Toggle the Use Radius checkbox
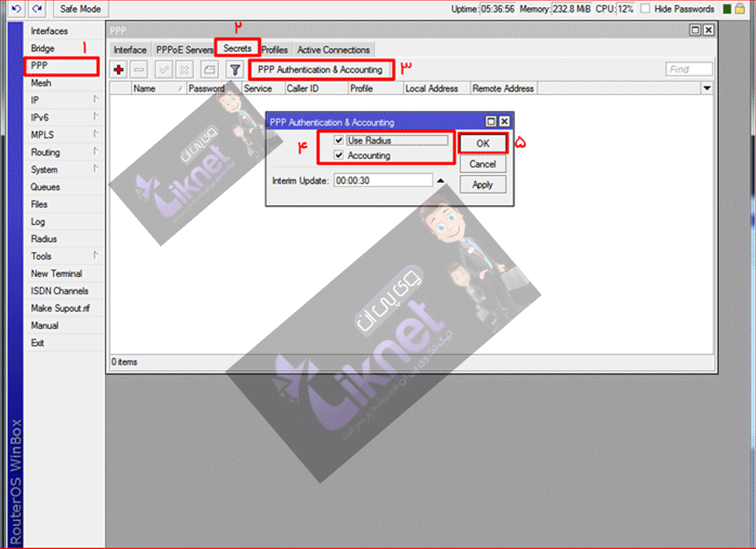Screen dimensions: 756x549 pyautogui.click(x=338, y=141)
